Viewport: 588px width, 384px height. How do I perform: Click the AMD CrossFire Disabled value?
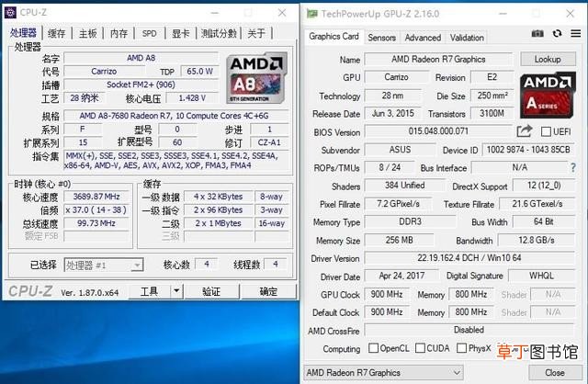[469, 330]
